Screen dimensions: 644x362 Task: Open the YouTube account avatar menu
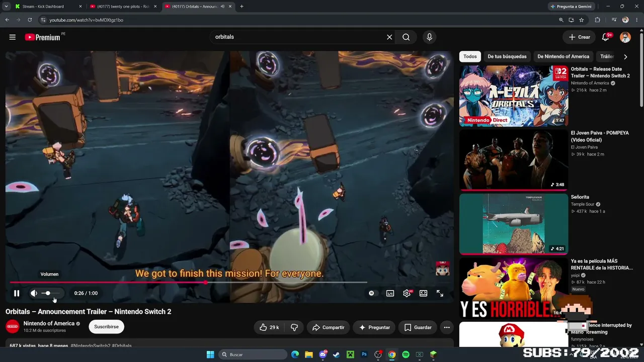pos(625,37)
